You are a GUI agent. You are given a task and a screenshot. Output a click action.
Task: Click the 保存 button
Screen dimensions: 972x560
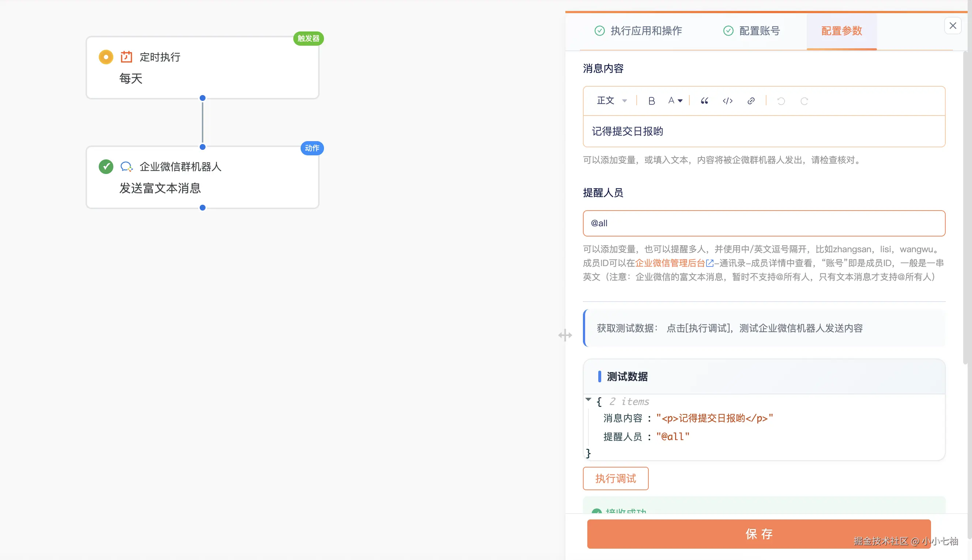(x=758, y=534)
